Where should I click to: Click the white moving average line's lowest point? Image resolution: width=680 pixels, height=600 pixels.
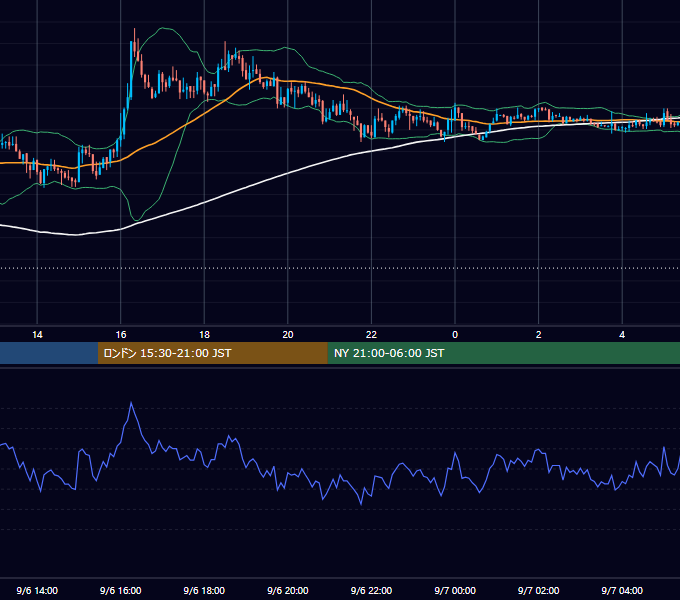(x=76, y=235)
